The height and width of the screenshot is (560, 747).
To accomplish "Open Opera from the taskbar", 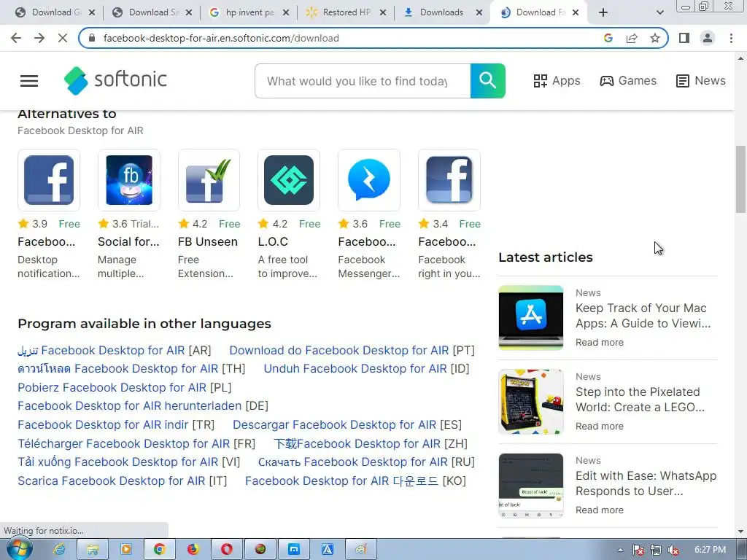I will click(x=226, y=550).
